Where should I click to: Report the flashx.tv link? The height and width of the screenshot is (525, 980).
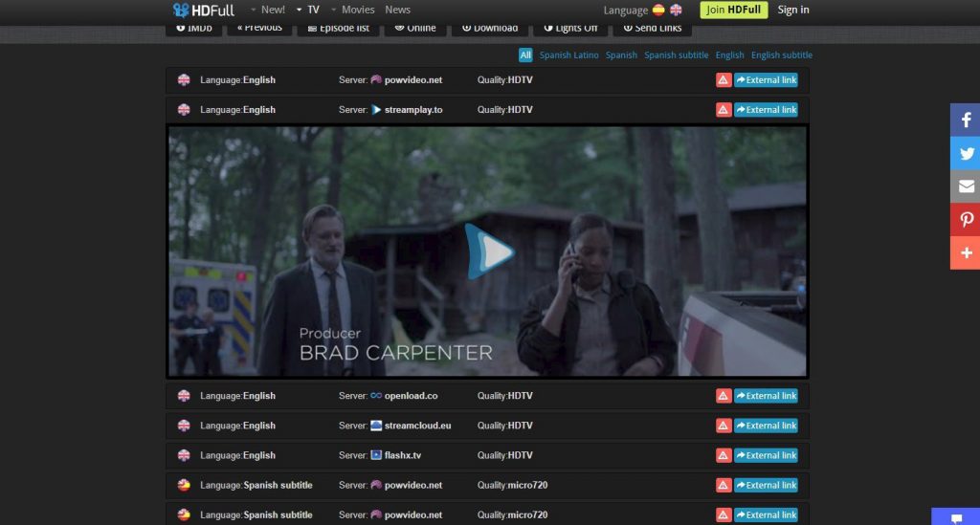click(x=724, y=456)
